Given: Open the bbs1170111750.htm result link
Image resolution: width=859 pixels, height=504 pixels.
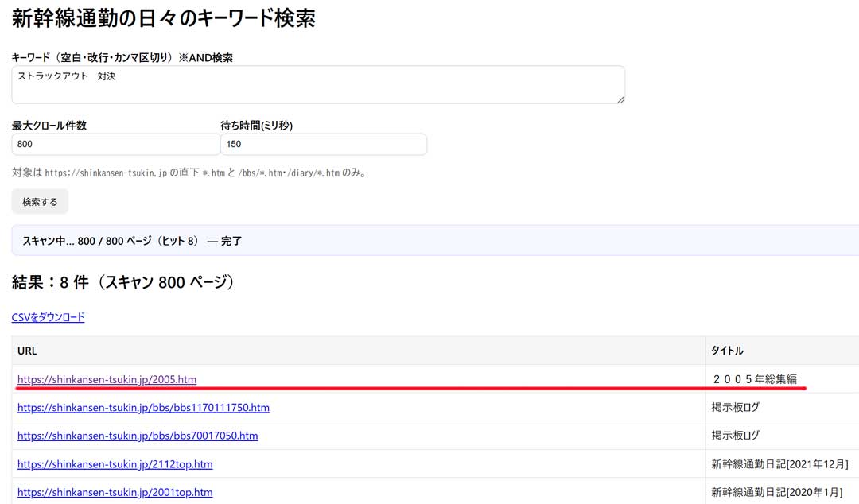Looking at the screenshot, I should [143, 408].
